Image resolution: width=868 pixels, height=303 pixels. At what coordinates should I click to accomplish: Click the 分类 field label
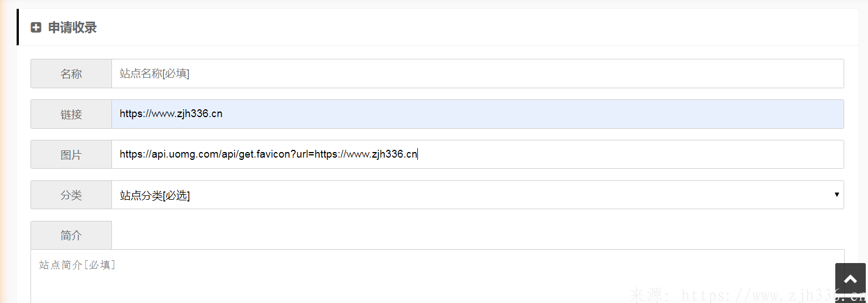coord(71,195)
